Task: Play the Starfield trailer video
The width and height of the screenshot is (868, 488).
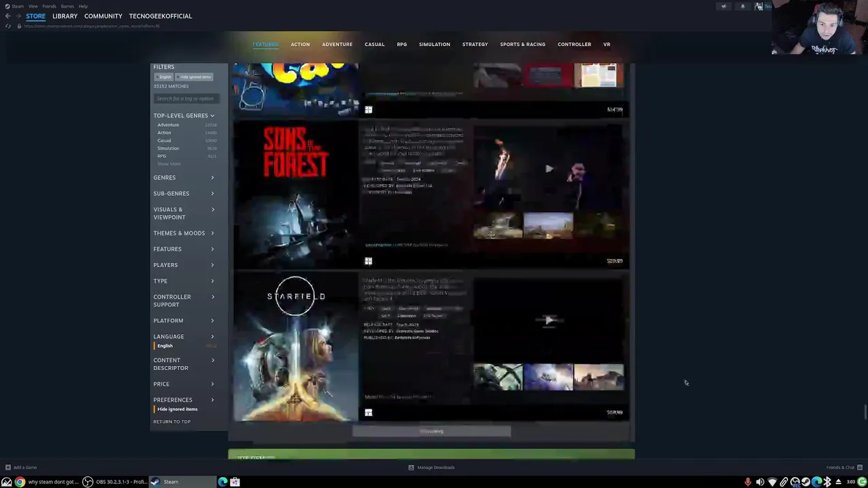Action: click(x=549, y=320)
